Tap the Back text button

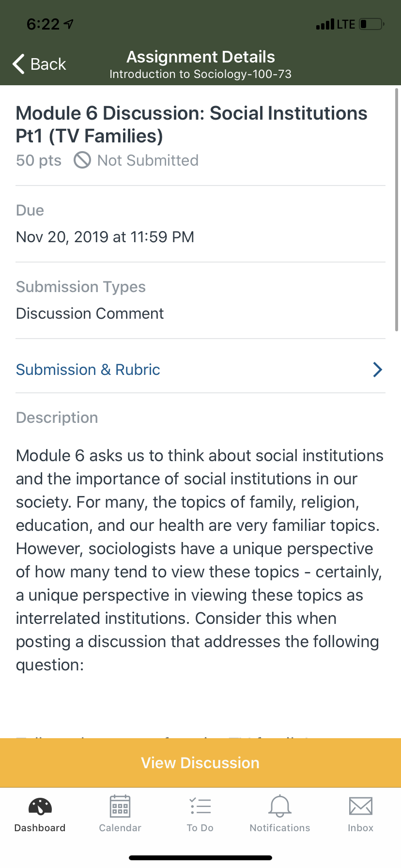coord(48,64)
